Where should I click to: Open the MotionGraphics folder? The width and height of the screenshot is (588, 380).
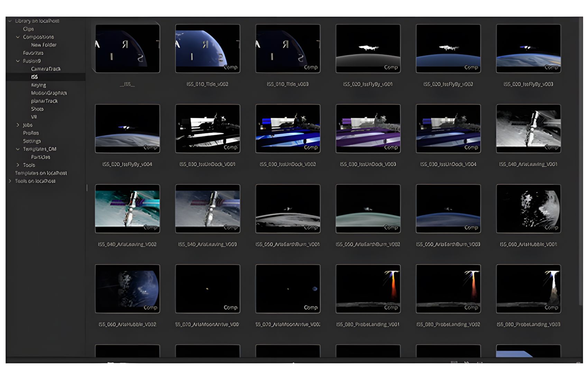[49, 93]
